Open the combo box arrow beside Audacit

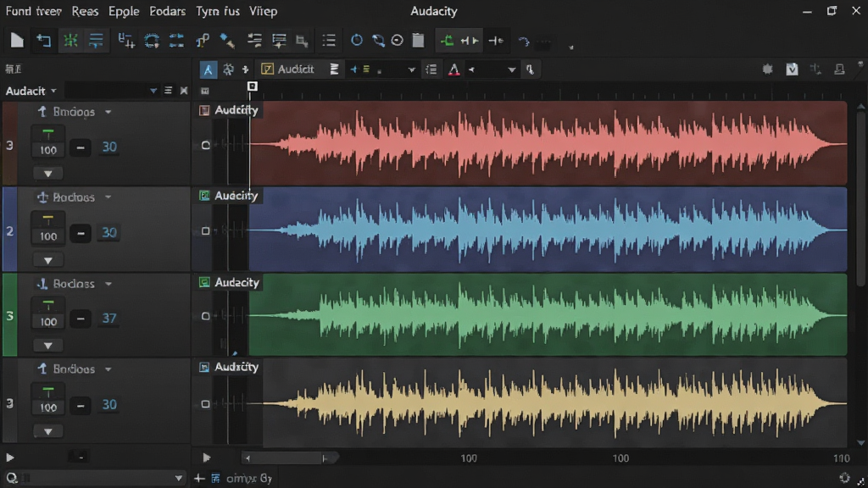point(153,91)
